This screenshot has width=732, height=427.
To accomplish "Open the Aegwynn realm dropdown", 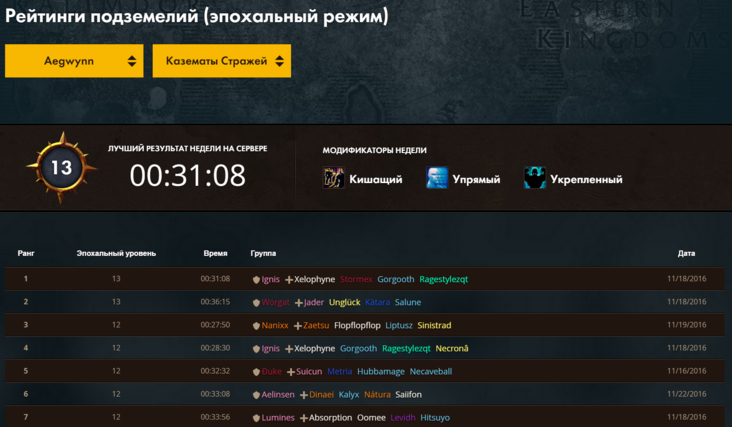I will (x=74, y=61).
